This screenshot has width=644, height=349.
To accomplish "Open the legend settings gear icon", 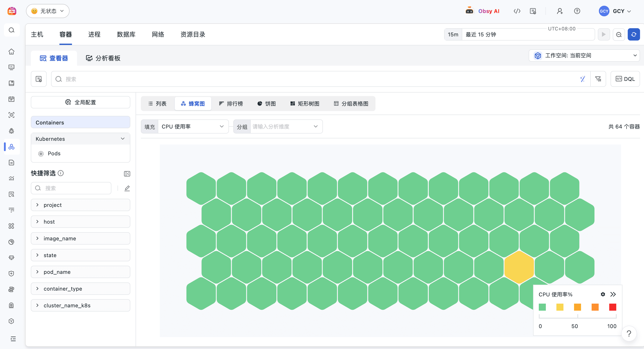I will coord(603,294).
